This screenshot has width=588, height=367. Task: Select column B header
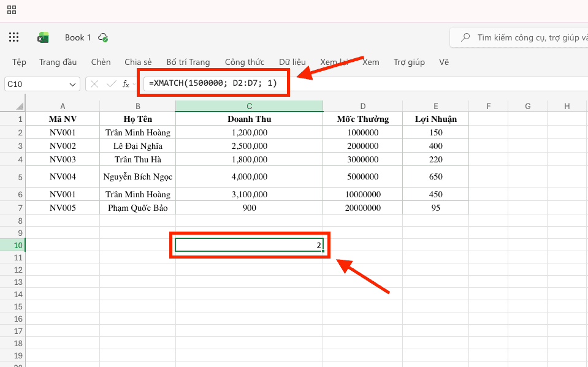(137, 106)
